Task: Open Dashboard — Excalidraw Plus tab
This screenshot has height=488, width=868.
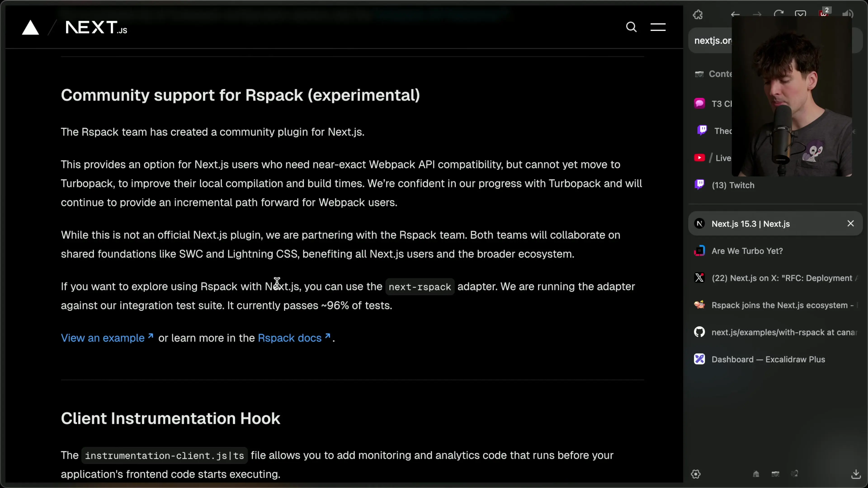Action: [x=775, y=359]
